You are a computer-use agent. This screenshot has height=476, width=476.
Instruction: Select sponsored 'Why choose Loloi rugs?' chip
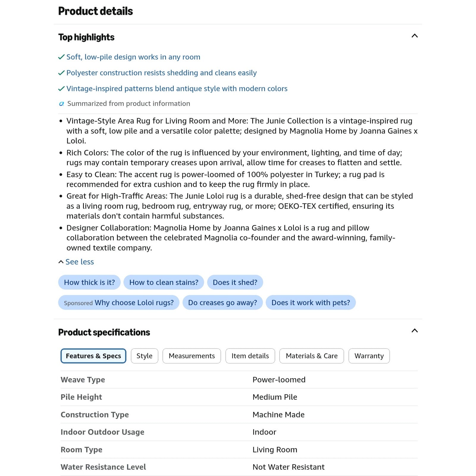click(119, 303)
